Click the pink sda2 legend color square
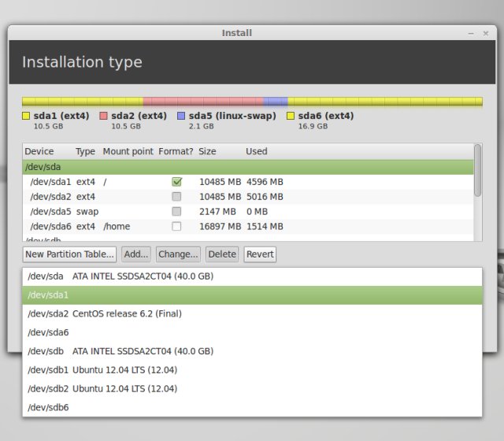This screenshot has height=441, width=504. click(104, 116)
